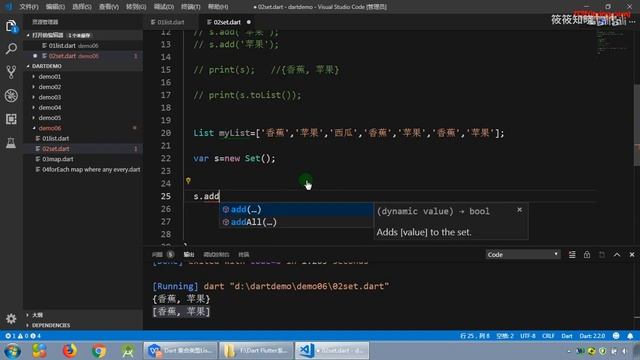Open 04forEach map where any every.dart file
This screenshot has height=360, width=640.
[x=91, y=169]
